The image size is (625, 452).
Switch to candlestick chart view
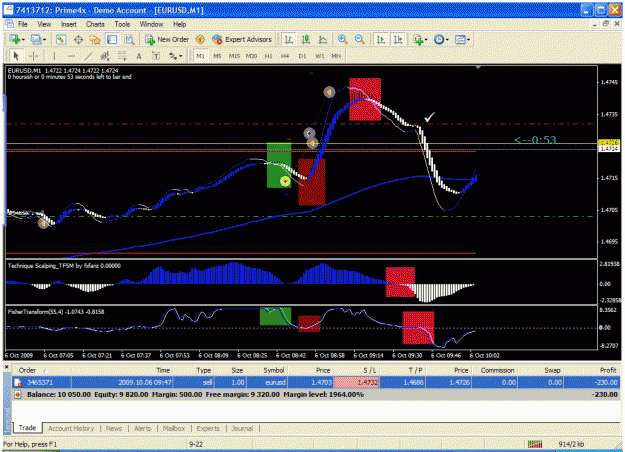pyautogui.click(x=306, y=39)
